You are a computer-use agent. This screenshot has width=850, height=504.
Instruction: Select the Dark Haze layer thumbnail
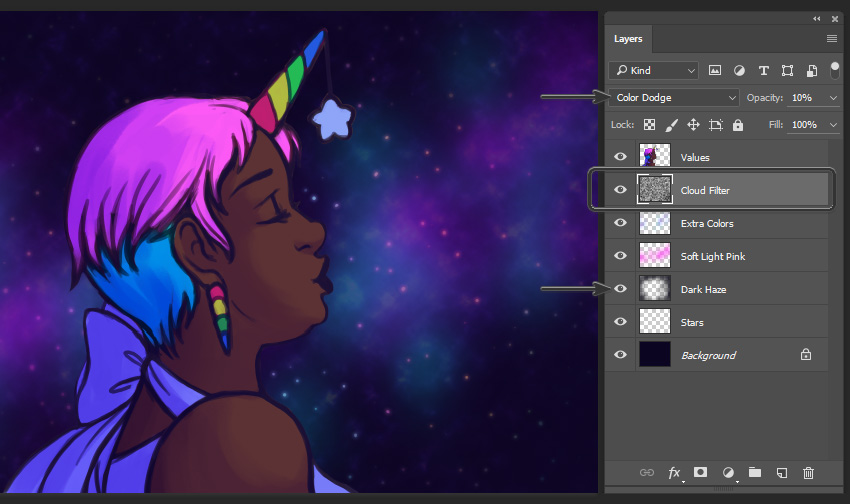click(x=655, y=289)
